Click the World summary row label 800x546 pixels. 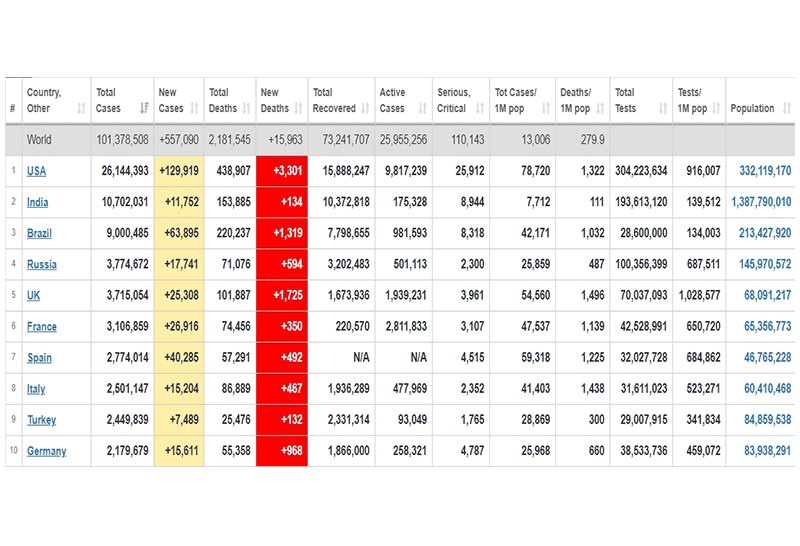[x=39, y=140]
